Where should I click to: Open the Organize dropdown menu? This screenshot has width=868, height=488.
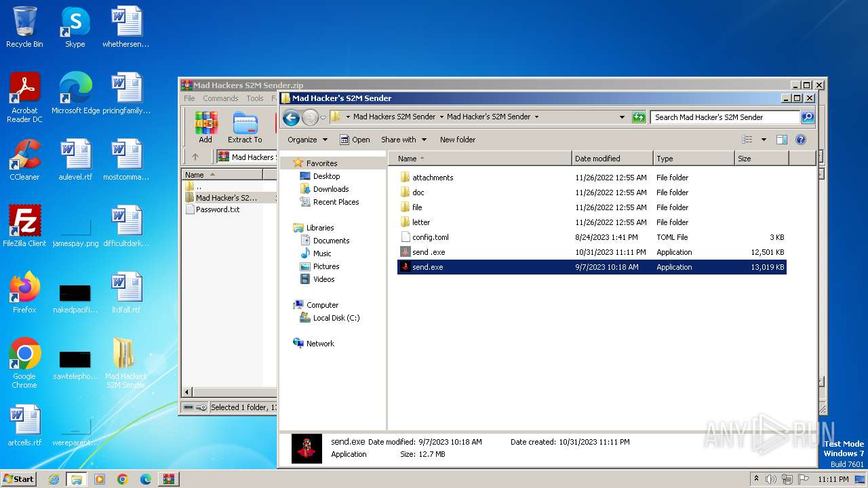307,140
